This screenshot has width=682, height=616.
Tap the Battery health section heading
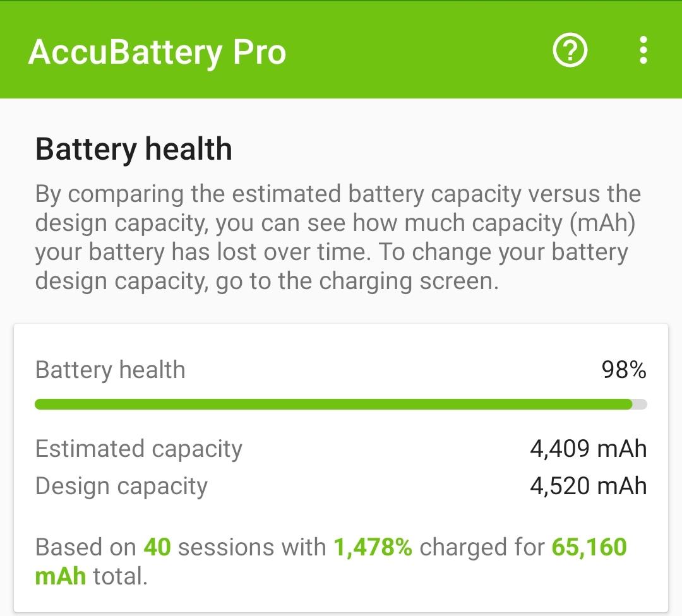click(x=133, y=149)
